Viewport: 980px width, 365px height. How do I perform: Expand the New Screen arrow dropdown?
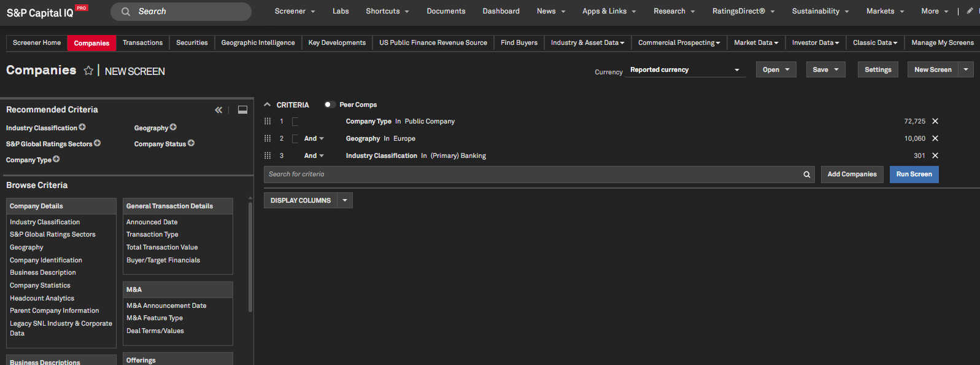(966, 69)
